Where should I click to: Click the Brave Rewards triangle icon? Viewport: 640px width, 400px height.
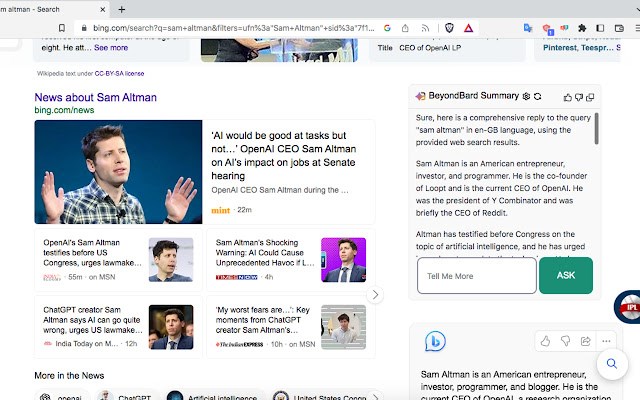click(x=468, y=28)
